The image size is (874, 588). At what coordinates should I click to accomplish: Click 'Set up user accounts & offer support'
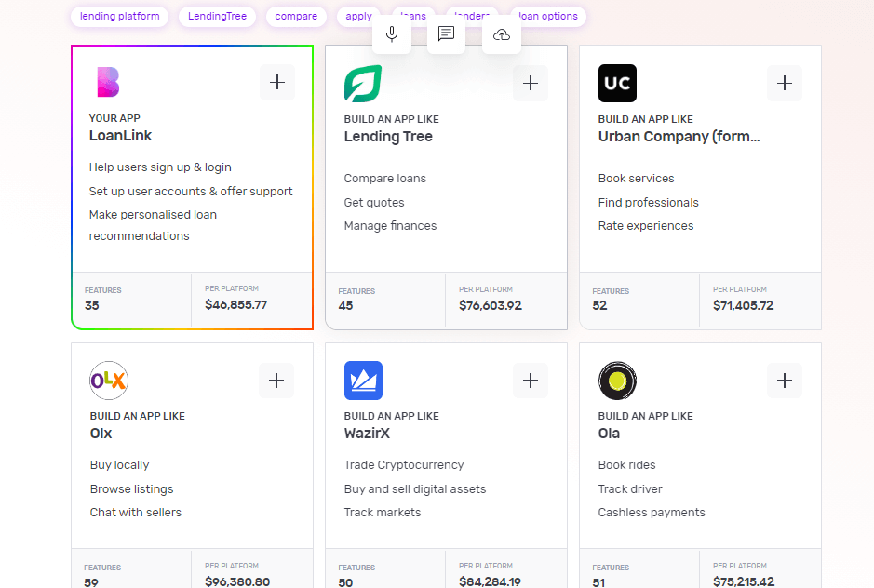pyautogui.click(x=191, y=191)
